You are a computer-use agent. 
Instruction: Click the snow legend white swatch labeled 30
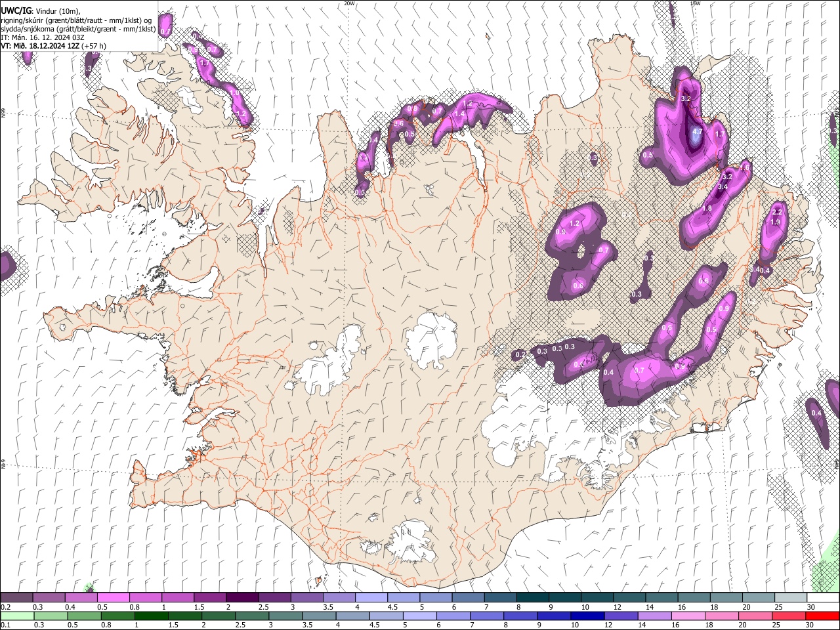823,598
